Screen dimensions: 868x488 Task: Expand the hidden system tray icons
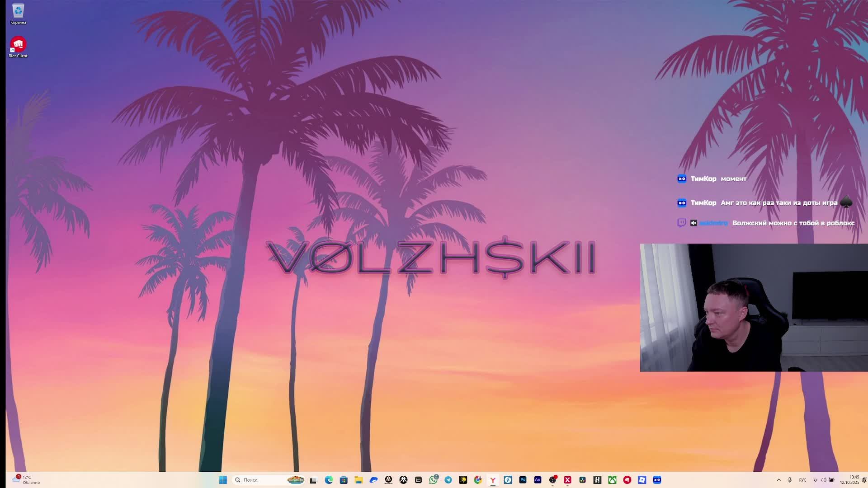(778, 480)
